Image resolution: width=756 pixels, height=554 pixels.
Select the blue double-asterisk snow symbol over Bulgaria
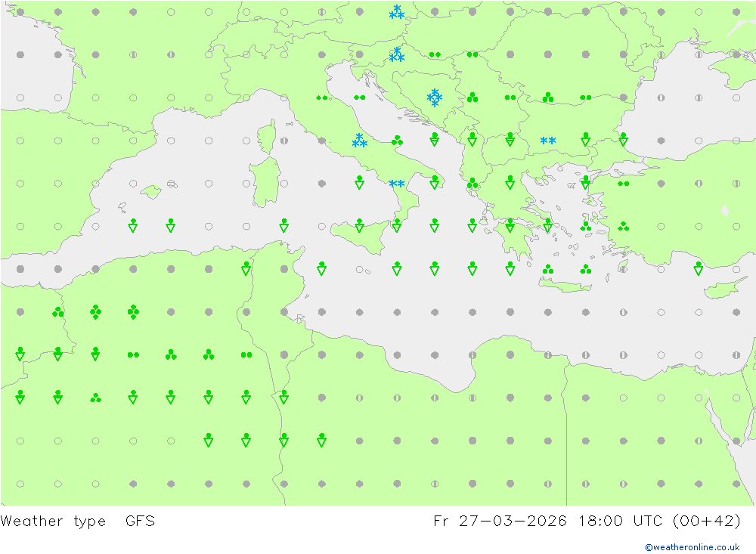pos(547,141)
